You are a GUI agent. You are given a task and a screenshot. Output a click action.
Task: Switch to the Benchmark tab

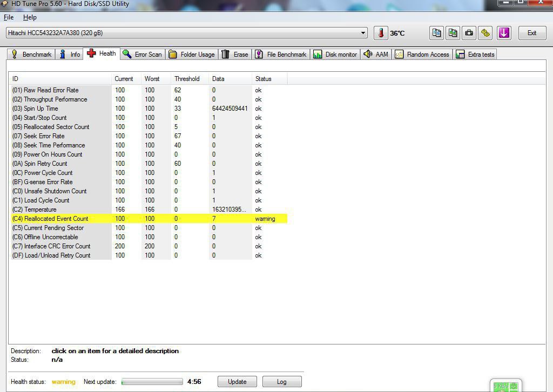[x=31, y=55]
